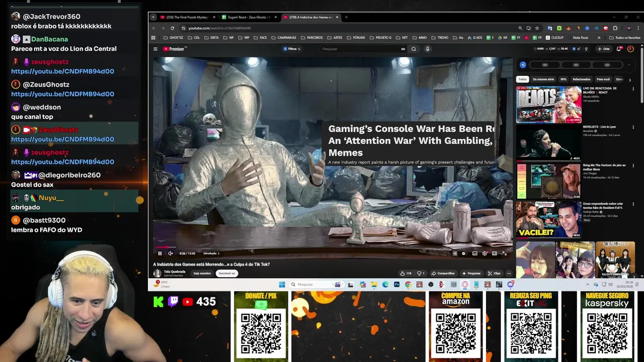Open the GHOSTSZ bookmark folder

click(173, 38)
